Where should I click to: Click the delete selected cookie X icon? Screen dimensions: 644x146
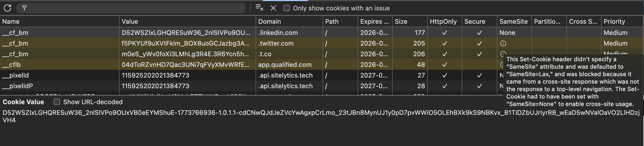(x=273, y=8)
